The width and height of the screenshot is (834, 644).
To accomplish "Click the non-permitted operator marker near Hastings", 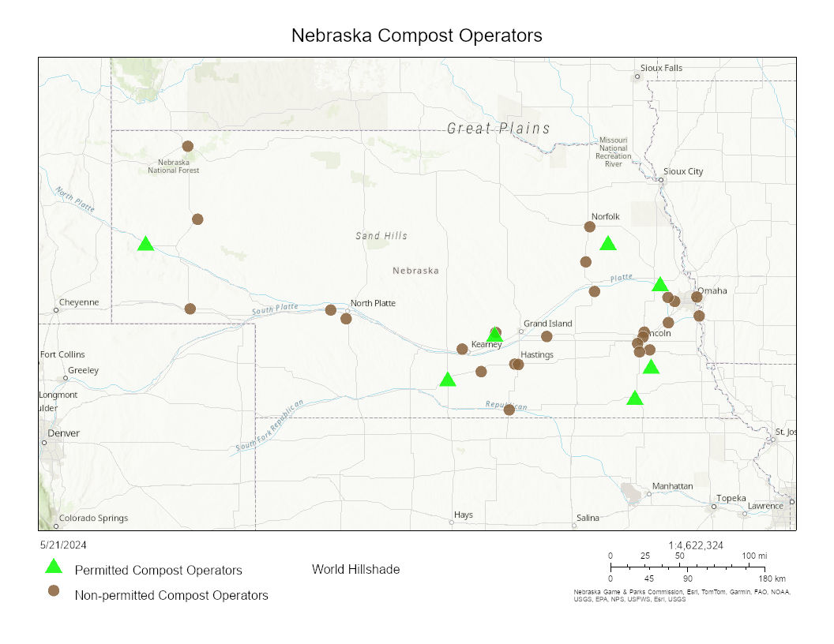I will pyautogui.click(x=516, y=365).
